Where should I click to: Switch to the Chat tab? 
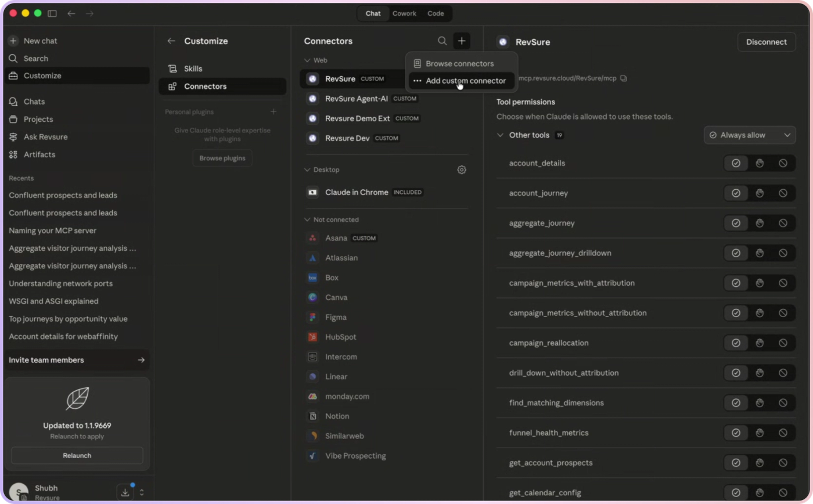[x=373, y=13]
